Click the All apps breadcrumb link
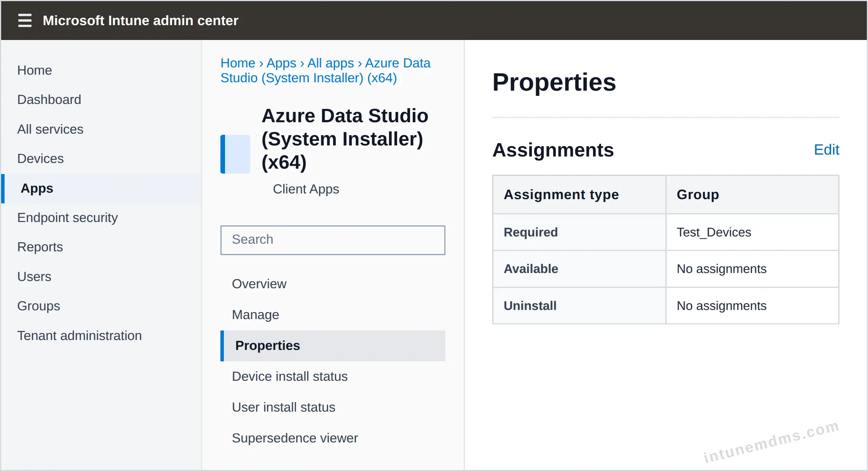 point(330,63)
